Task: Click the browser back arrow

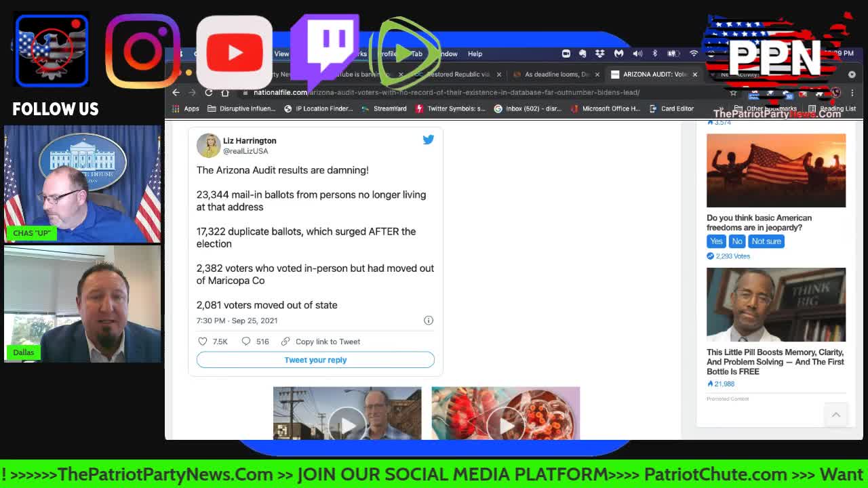Action: tap(176, 92)
